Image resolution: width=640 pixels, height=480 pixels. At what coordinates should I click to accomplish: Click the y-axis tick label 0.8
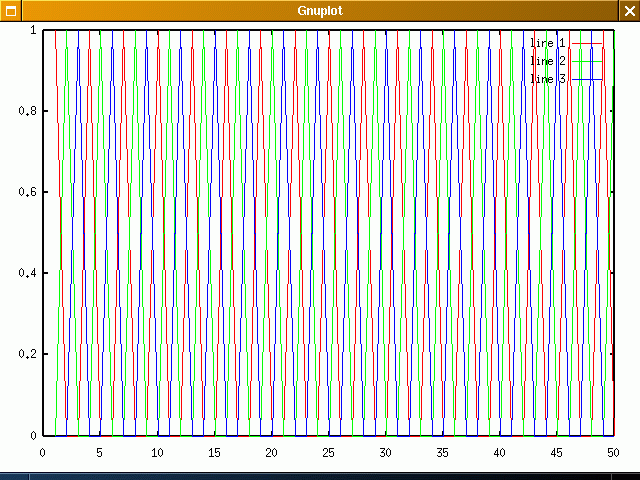point(26,111)
